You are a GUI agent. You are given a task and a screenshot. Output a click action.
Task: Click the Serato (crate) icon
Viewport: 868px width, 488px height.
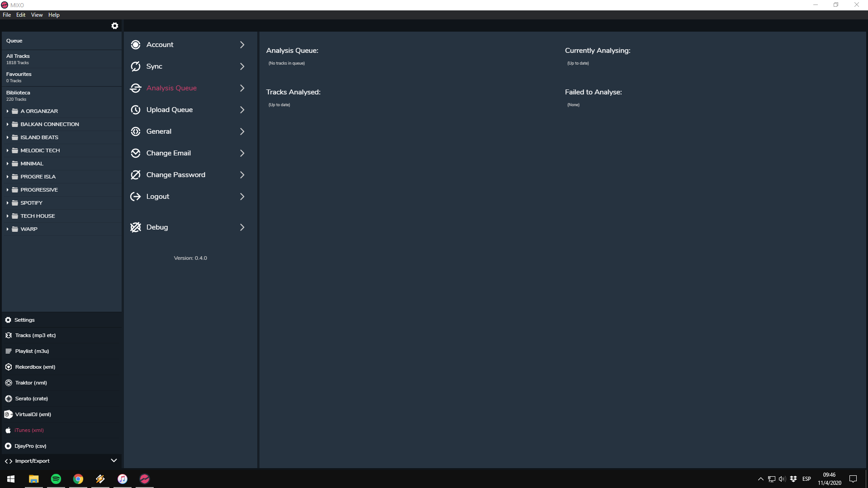9,399
